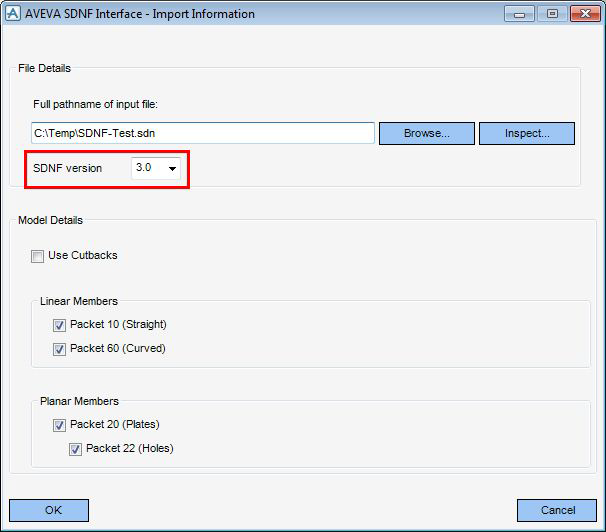The height and width of the screenshot is (532, 606).
Task: Untick Packet 22 (Holes) checkbox
Action: pos(75,449)
